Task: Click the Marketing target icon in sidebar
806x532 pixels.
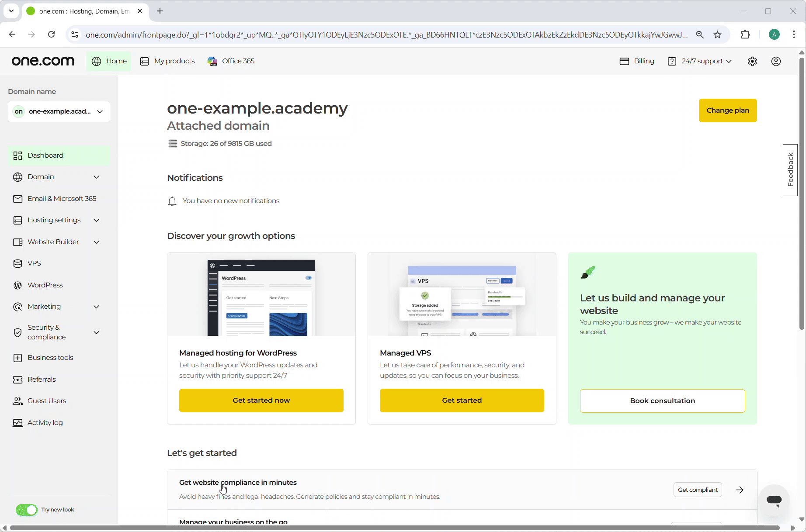Action: (x=17, y=307)
